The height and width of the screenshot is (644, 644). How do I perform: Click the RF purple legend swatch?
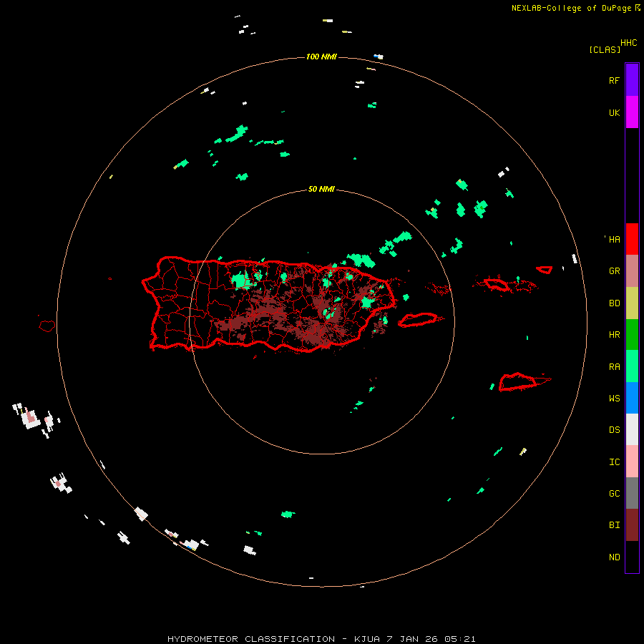tap(632, 80)
